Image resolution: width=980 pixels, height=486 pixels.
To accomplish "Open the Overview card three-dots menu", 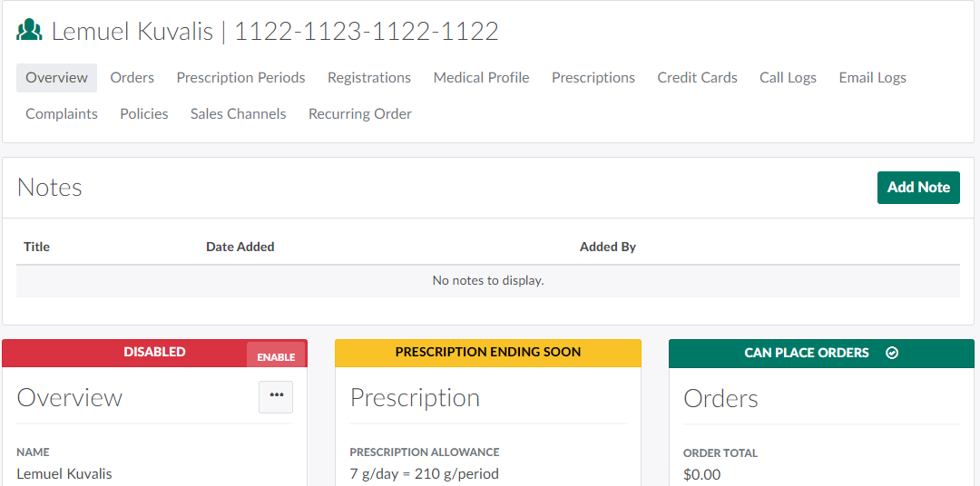I will pos(276,396).
